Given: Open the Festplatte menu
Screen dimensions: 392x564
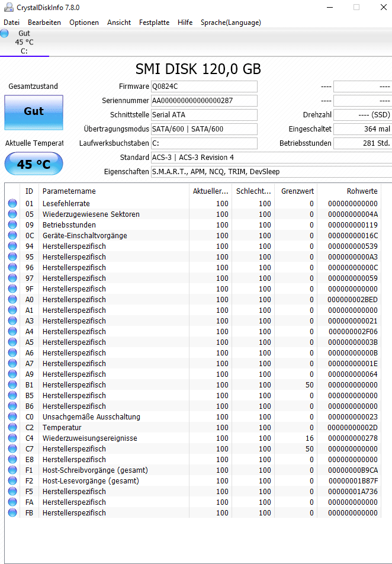Looking at the screenshot, I should tap(155, 23).
